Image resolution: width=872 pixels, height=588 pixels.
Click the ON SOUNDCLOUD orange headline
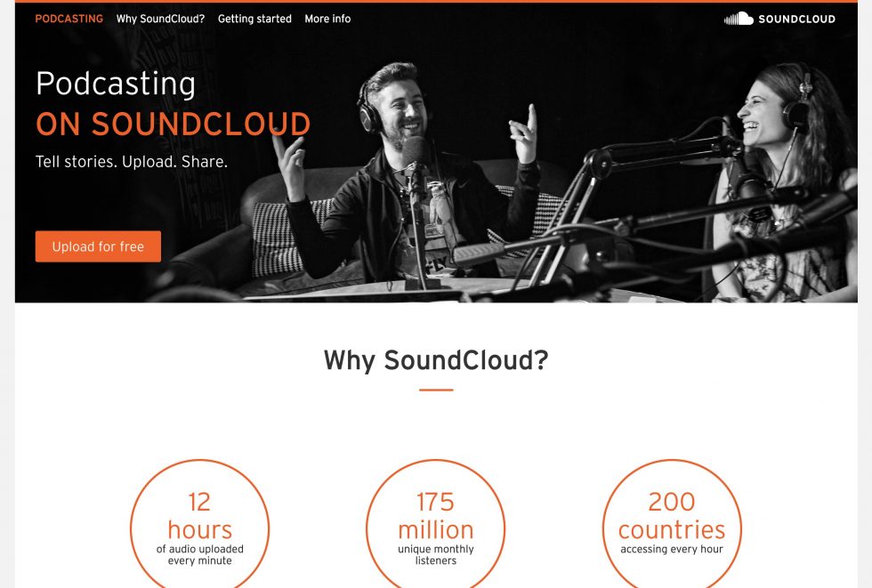click(x=173, y=124)
